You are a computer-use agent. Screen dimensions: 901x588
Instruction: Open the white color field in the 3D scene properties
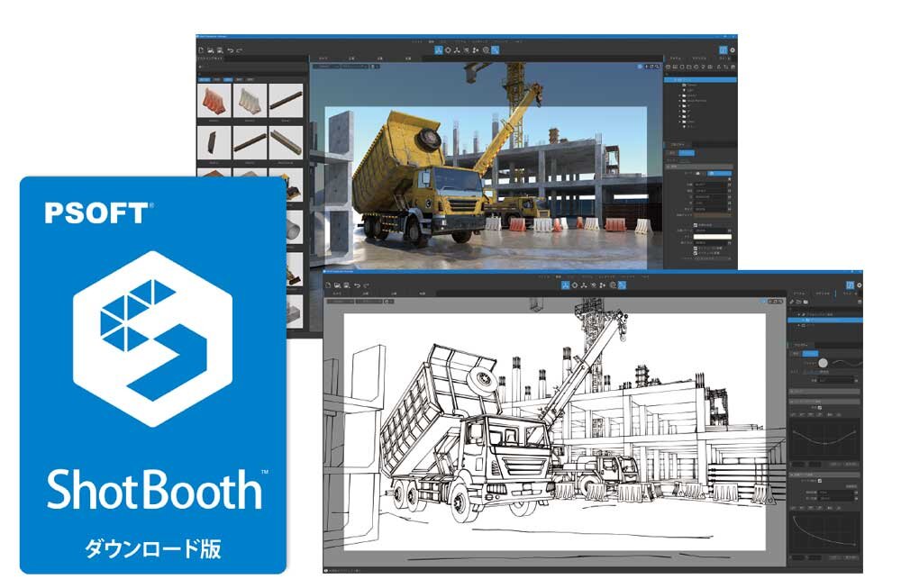pyautogui.click(x=712, y=237)
